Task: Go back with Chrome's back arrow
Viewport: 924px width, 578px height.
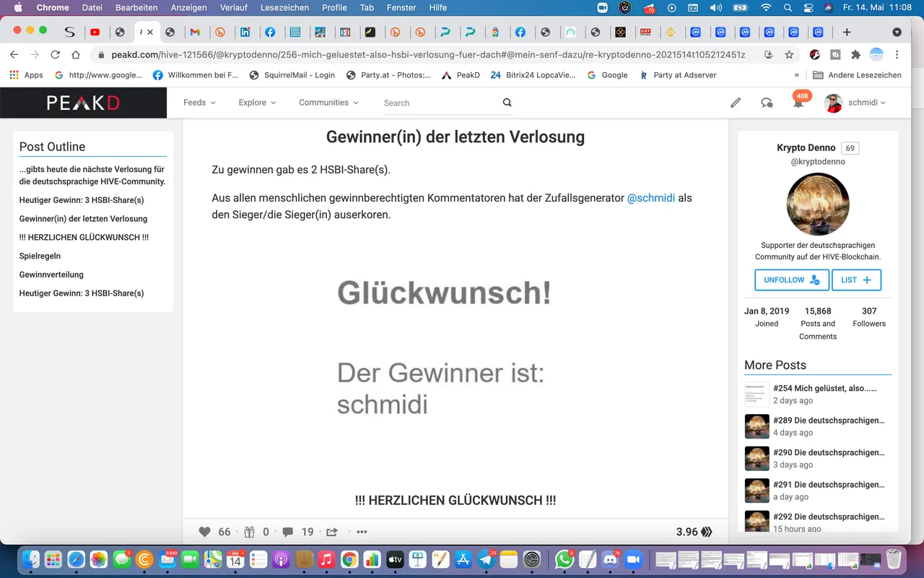Action: point(14,55)
